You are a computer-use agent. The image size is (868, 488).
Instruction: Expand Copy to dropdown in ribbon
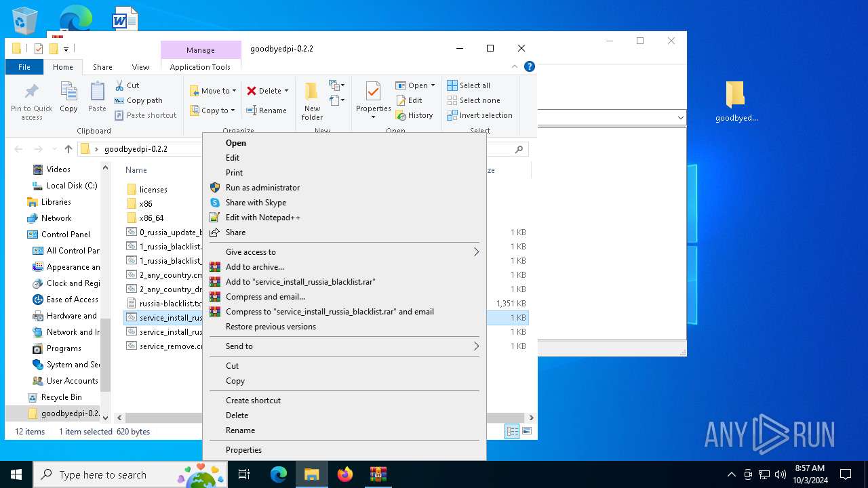(x=233, y=110)
